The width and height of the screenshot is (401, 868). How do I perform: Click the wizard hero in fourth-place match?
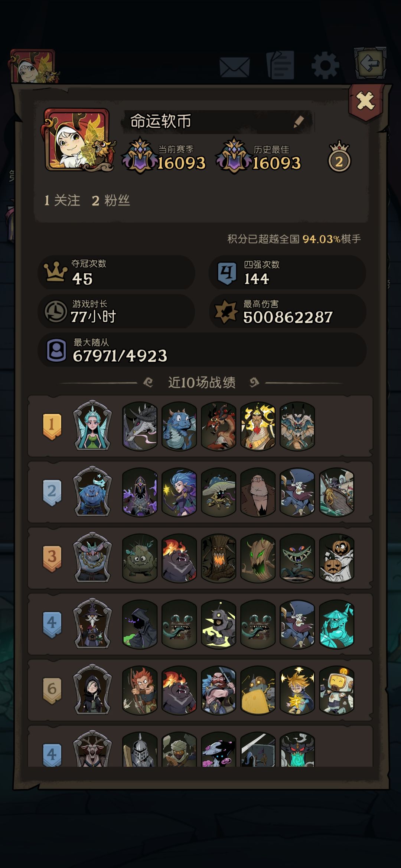point(92,624)
